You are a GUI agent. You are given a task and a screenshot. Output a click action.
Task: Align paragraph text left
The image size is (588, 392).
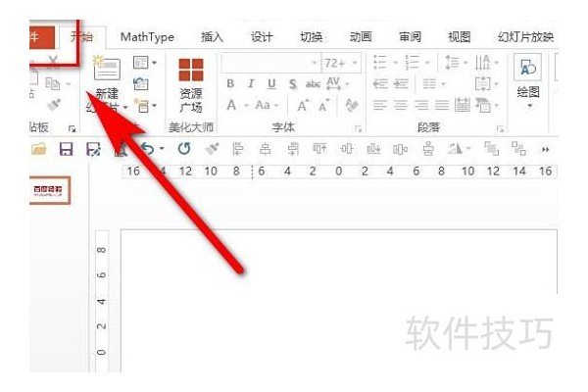[x=380, y=105]
